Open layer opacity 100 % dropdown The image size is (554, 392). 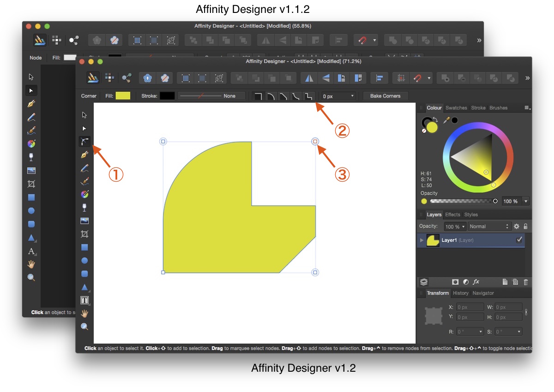(x=463, y=226)
